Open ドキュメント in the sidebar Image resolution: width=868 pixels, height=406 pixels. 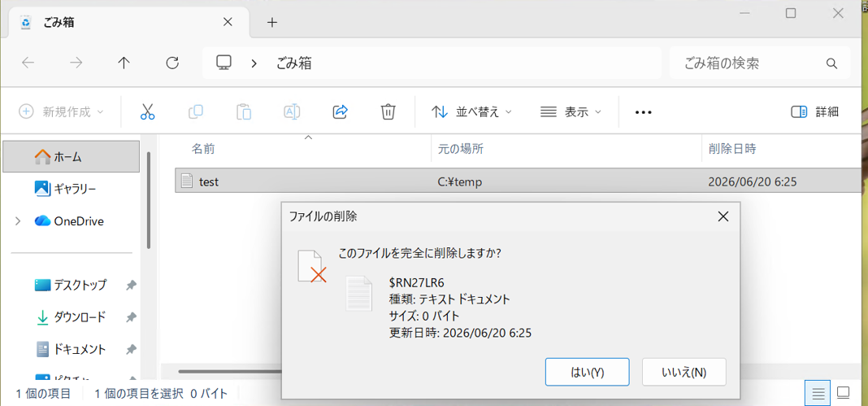pyautogui.click(x=72, y=350)
